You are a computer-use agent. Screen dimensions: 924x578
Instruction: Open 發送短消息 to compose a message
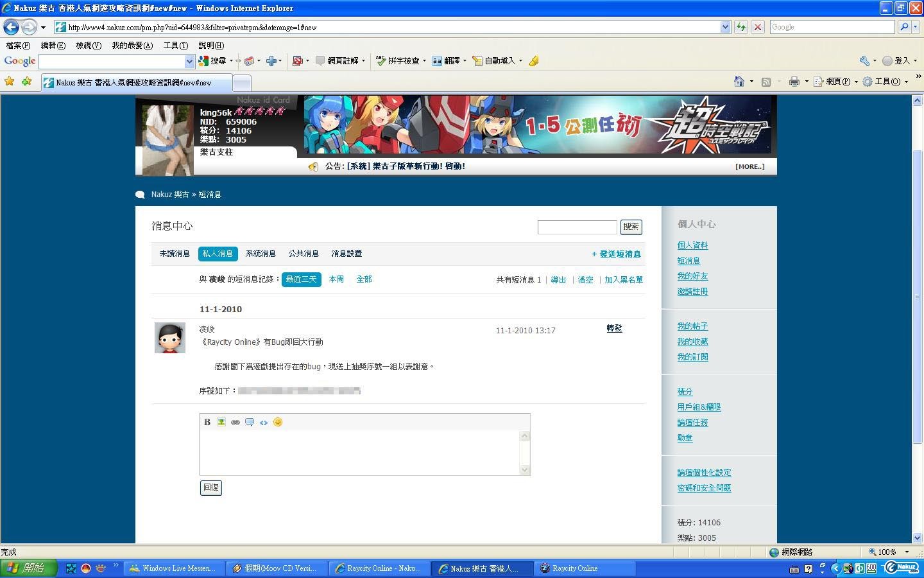point(616,254)
